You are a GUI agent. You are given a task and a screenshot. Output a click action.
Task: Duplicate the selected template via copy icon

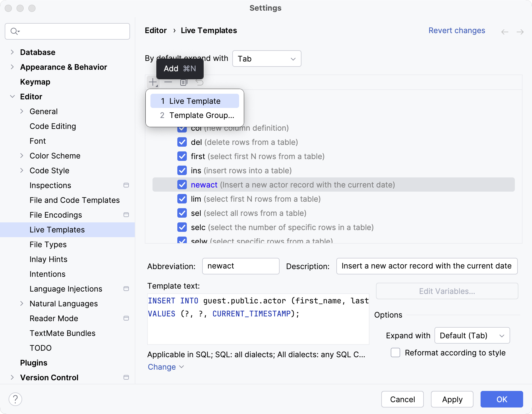point(184,82)
